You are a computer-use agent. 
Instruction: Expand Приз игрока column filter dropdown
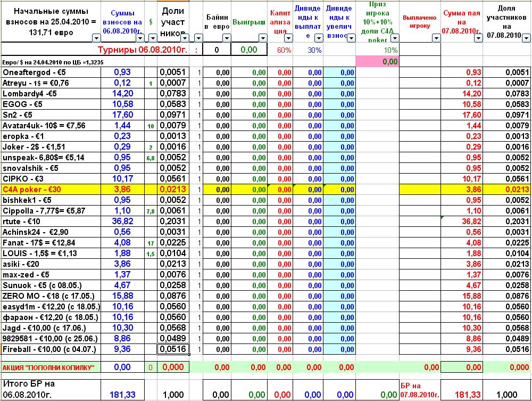395,38
